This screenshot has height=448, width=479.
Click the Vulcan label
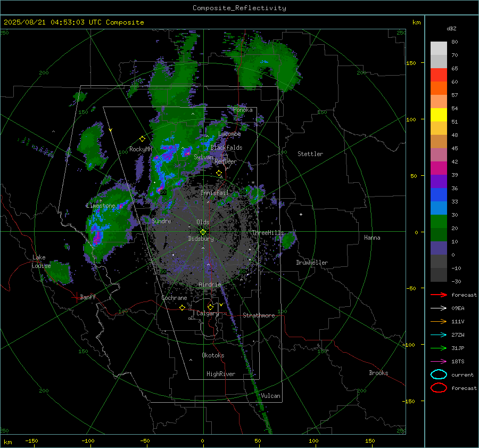pos(270,396)
